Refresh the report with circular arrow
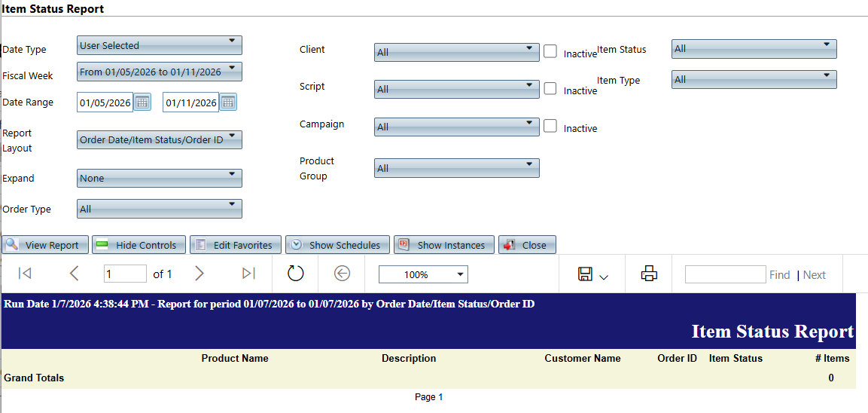The image size is (868, 413). coord(296,274)
